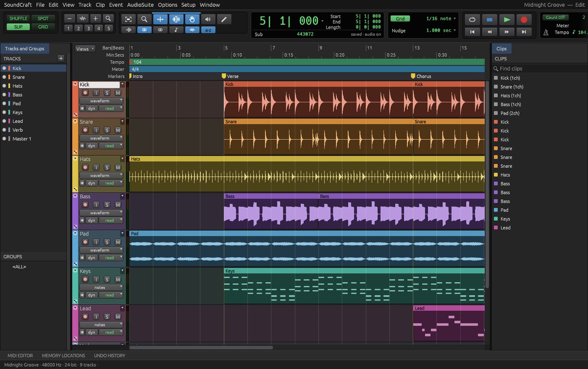This screenshot has width=588, height=369.
Task: Select the Grabber hand tool
Action: click(x=192, y=19)
